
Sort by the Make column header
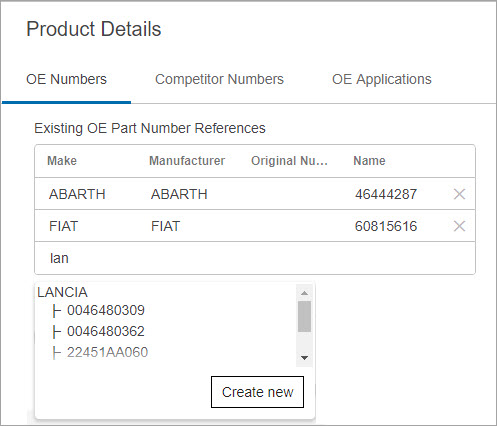pos(62,161)
